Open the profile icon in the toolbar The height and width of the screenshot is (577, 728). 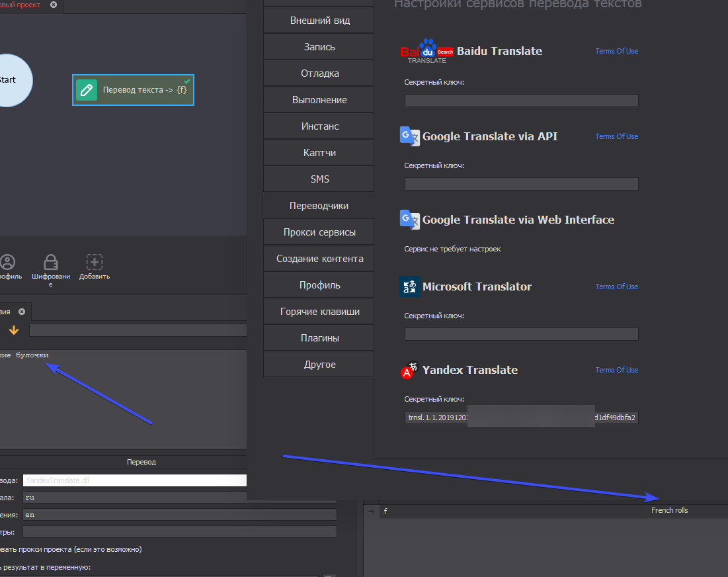[x=8, y=262]
